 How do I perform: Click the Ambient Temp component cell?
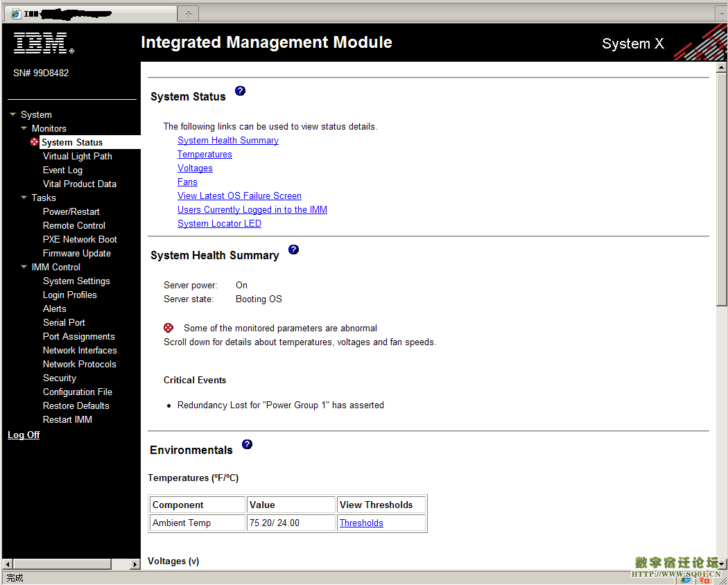point(198,523)
